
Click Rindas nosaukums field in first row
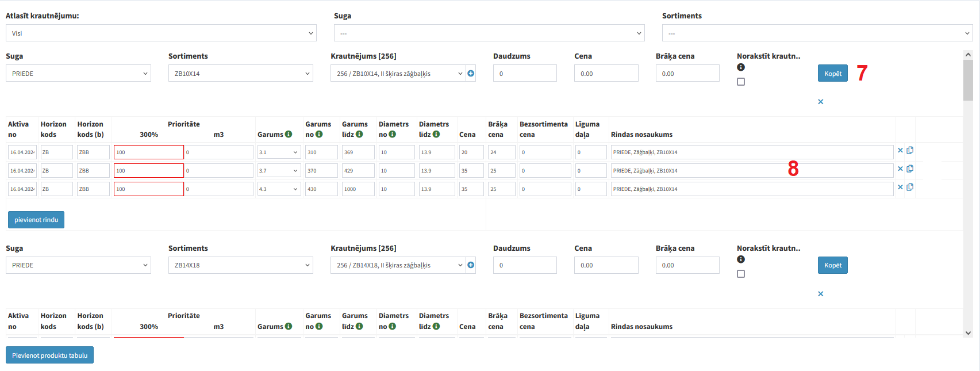click(751, 152)
